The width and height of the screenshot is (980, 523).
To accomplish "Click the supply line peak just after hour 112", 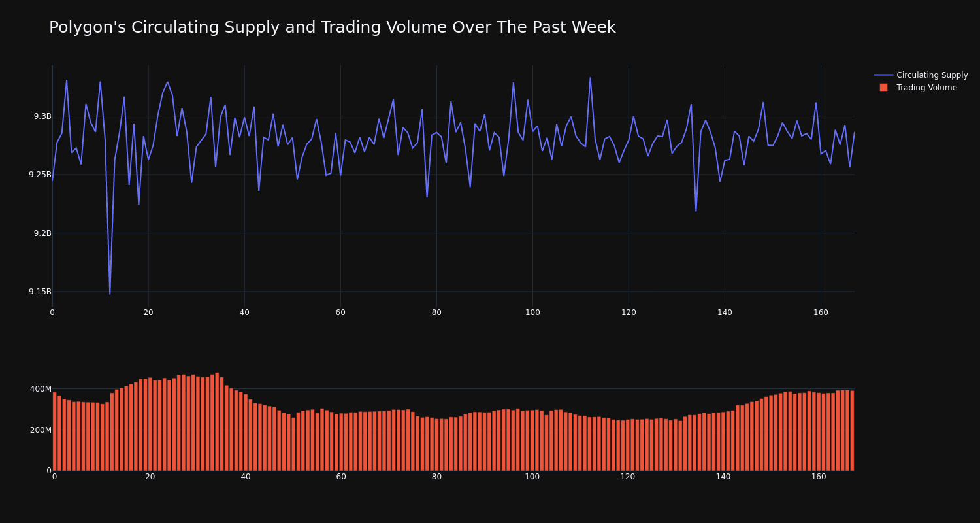I will click(x=590, y=78).
